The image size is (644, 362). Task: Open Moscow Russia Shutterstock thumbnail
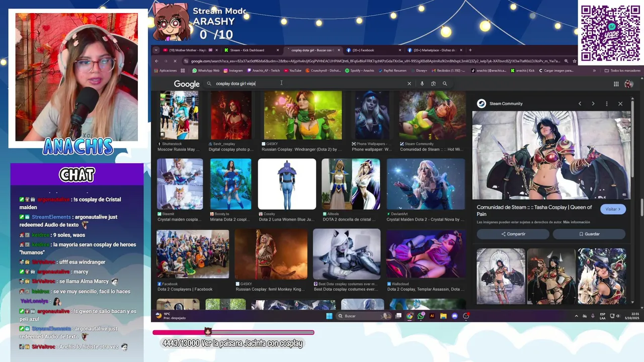[179, 115]
